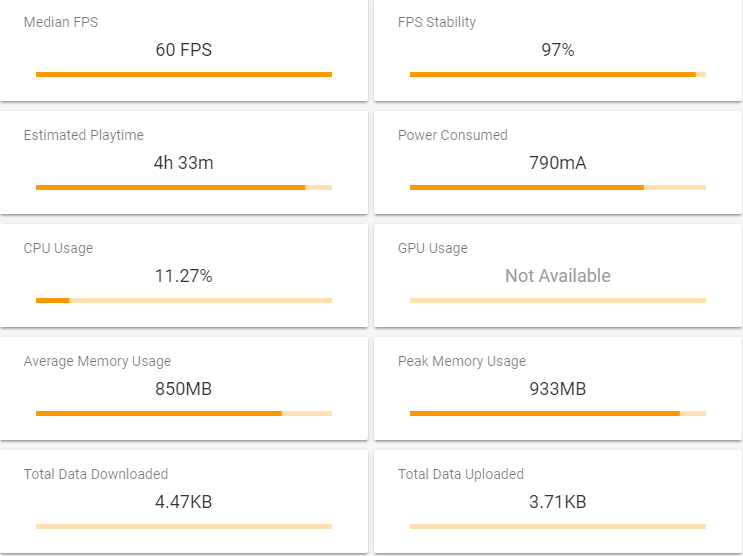Click the CPU Usage progress bar
This screenshot has height=556, width=743.
[x=184, y=301]
